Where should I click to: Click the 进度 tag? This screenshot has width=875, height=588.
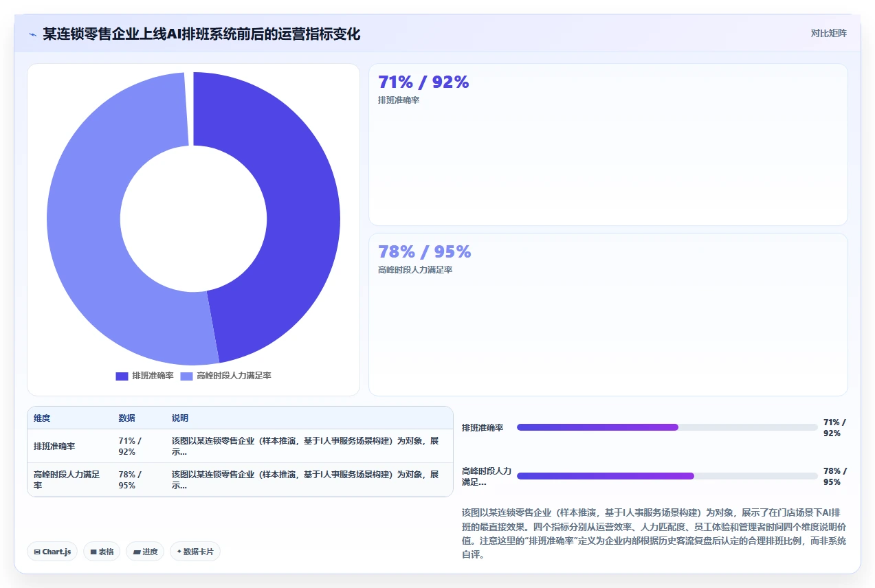(145, 552)
